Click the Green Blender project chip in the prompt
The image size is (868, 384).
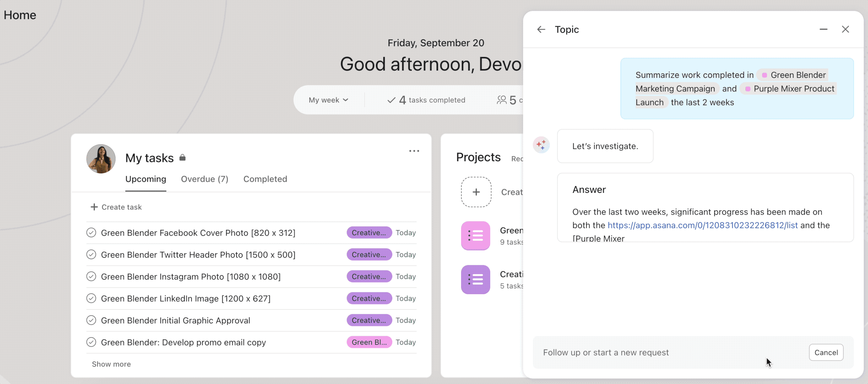point(792,75)
